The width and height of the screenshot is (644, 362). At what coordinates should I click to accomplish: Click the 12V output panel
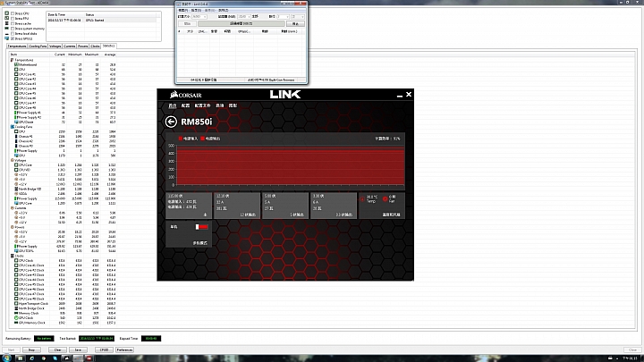[x=236, y=206]
